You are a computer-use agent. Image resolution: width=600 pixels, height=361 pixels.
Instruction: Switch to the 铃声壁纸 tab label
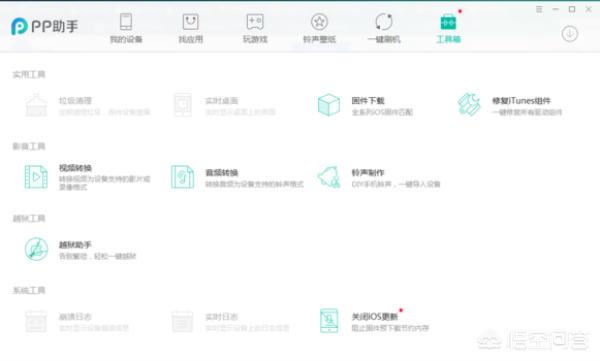pyautogui.click(x=319, y=39)
